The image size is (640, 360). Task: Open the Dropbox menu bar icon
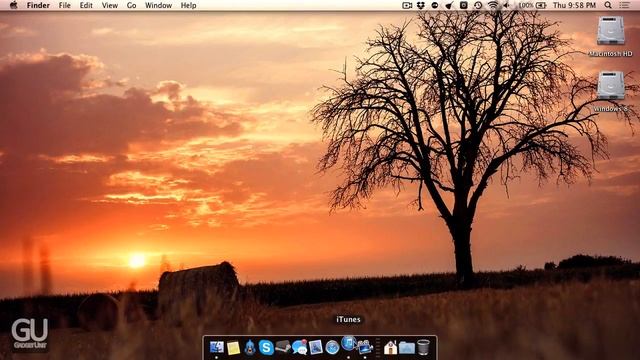(421, 5)
